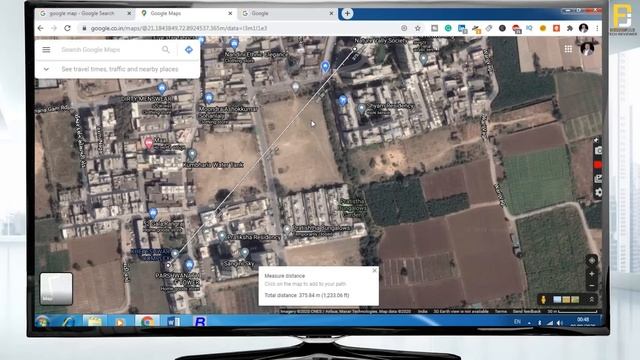Screen dimensions: 640x360
Task: Click the red record button in the side widget
Action: click(x=598, y=165)
